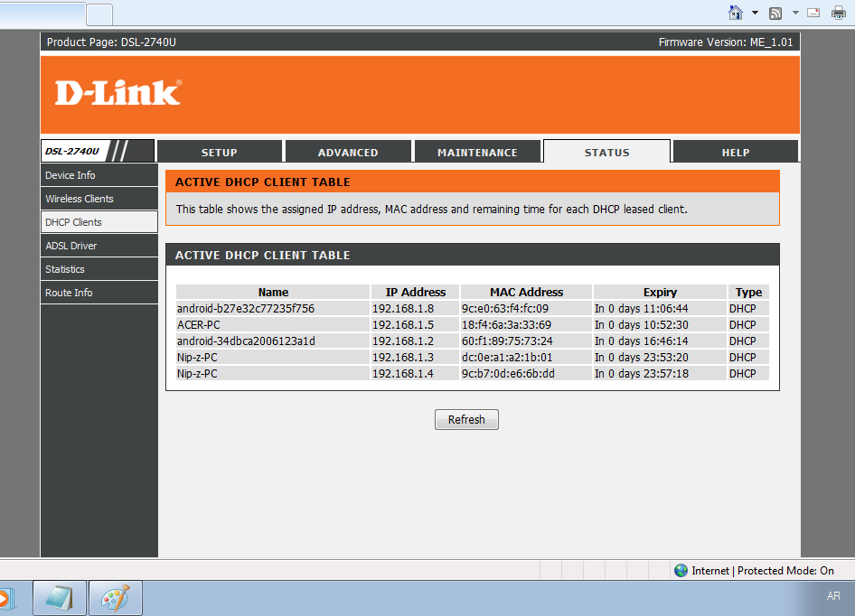The width and height of the screenshot is (855, 616).
Task: Click the Type column header
Action: point(748,292)
